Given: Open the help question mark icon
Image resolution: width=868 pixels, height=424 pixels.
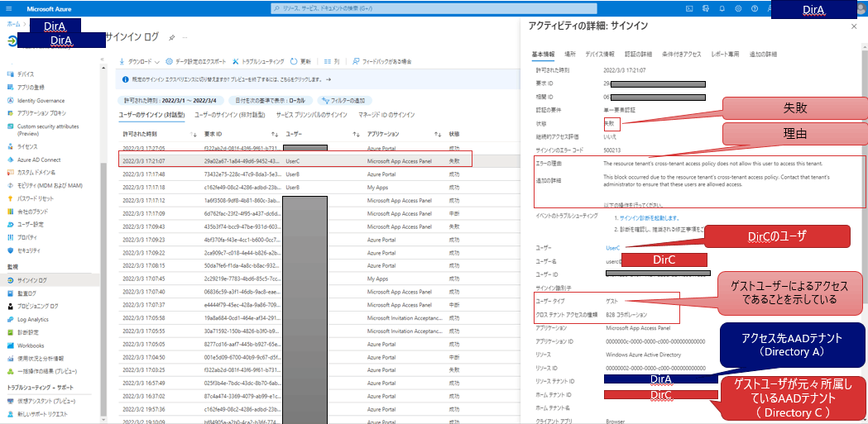Looking at the screenshot, I should [x=754, y=8].
